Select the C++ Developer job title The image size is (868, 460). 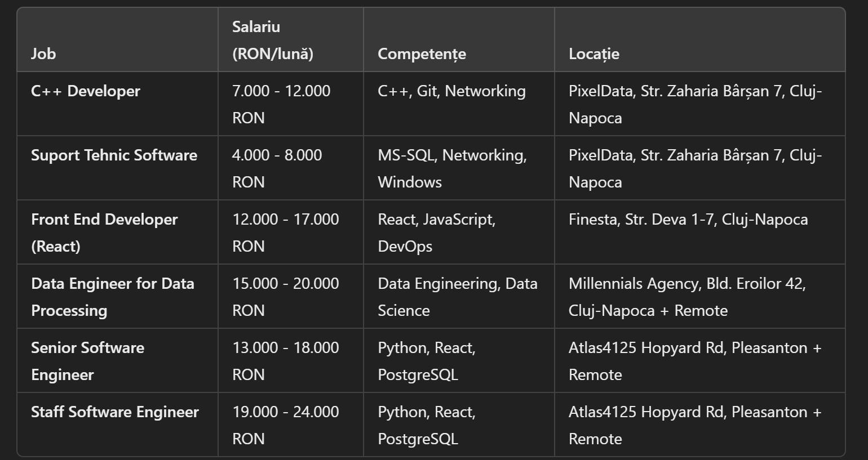(86, 91)
